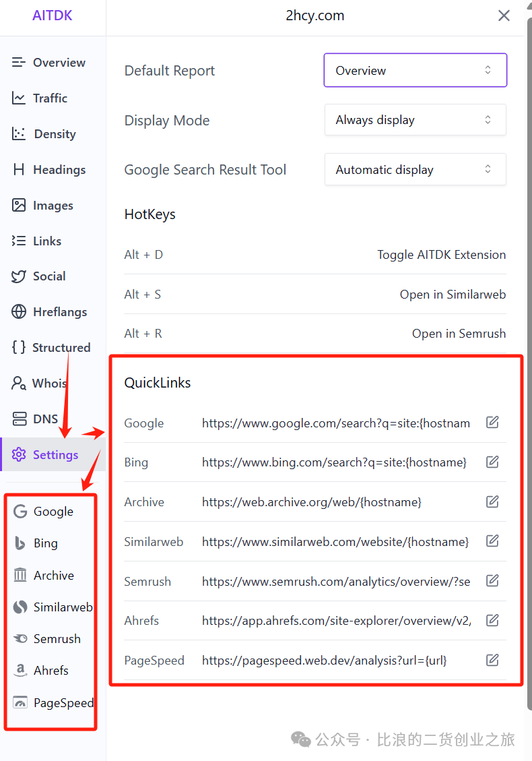Edit the Google quicklink URL
Viewport: 532px width, 761px height.
[x=492, y=422]
